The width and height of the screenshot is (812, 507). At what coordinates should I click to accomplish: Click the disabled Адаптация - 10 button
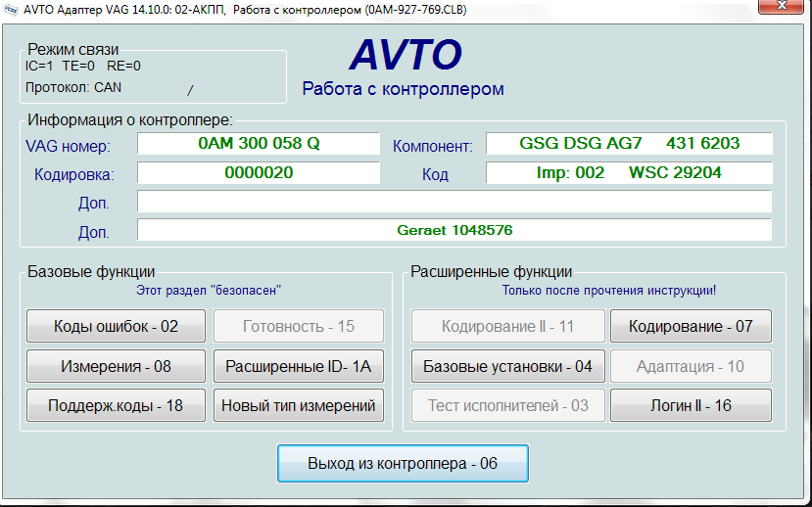(691, 366)
